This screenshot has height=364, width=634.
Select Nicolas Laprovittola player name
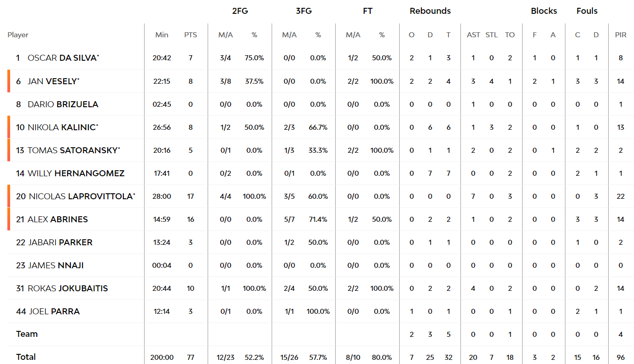(x=81, y=196)
